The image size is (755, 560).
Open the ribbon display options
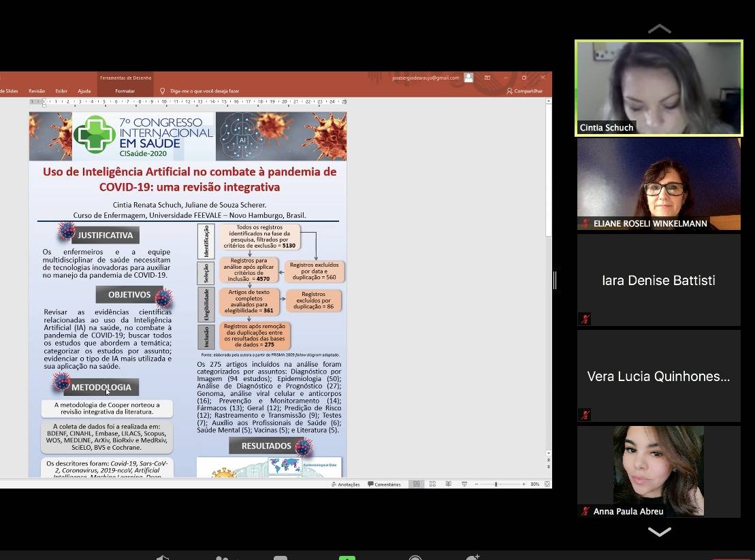(487, 78)
